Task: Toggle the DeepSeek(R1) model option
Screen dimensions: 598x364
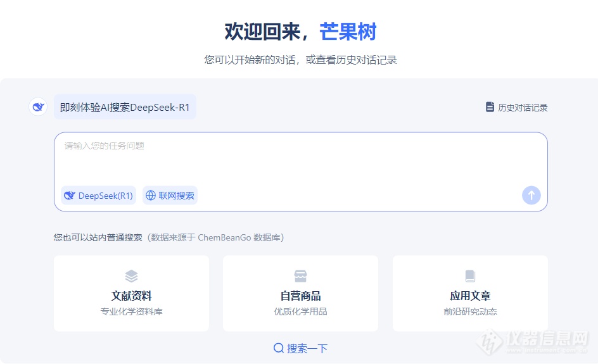Action: [x=99, y=196]
